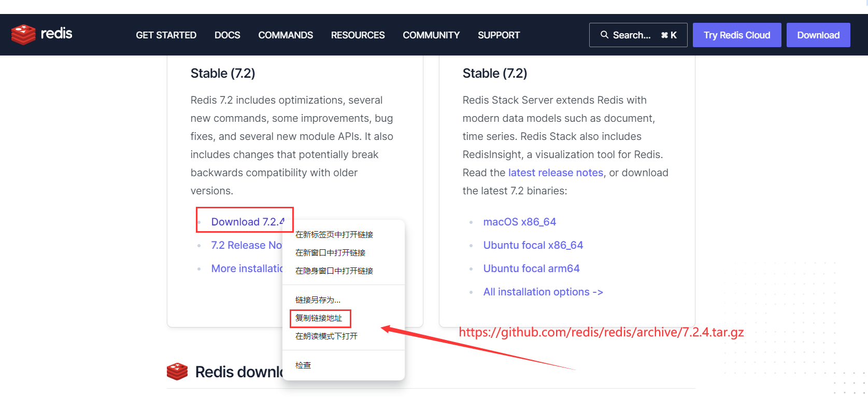Open the 7.2 Release Notes link
Screen dimensions: 868x397
tap(246, 245)
